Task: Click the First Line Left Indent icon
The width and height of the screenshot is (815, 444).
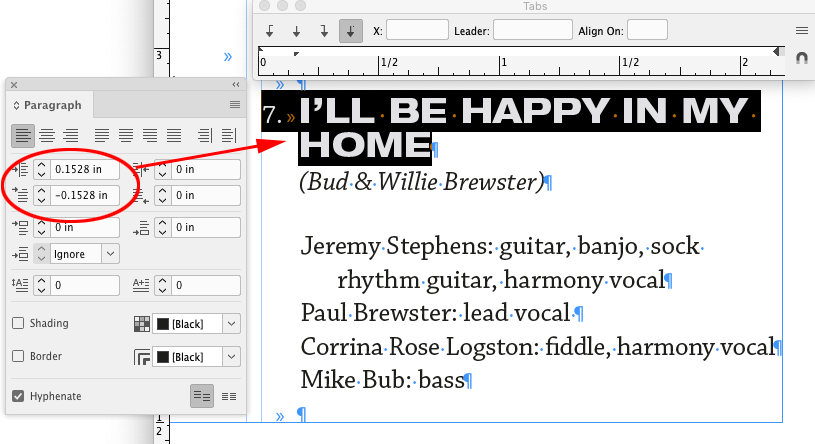Action: coord(20,195)
